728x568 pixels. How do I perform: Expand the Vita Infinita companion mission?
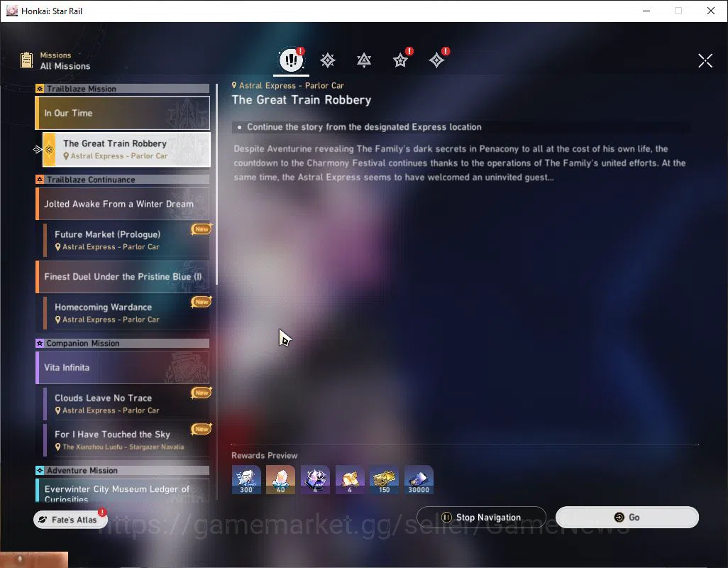coord(123,367)
